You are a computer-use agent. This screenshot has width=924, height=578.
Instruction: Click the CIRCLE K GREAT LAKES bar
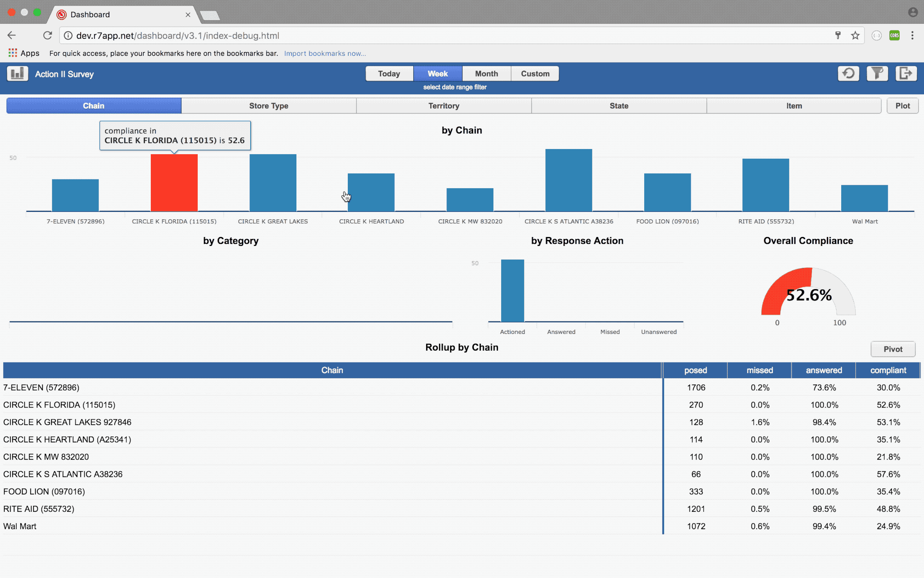point(273,182)
